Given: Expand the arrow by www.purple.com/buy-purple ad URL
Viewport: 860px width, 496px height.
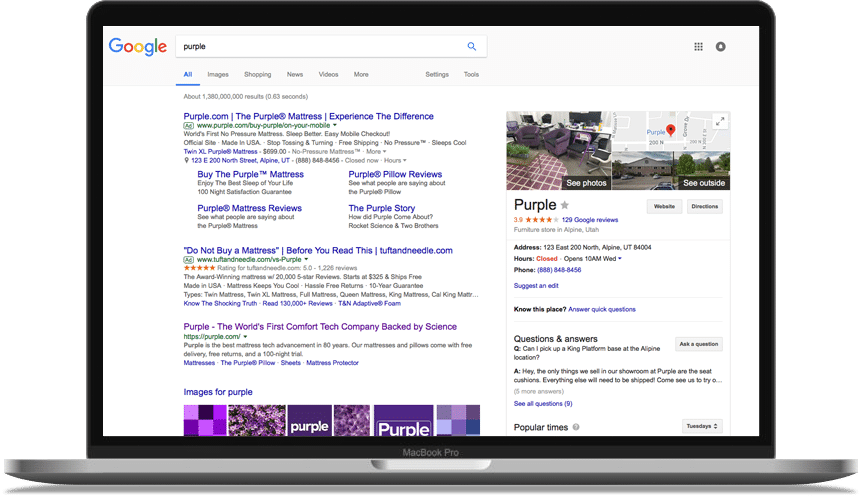Looking at the screenshot, I should click(335, 125).
